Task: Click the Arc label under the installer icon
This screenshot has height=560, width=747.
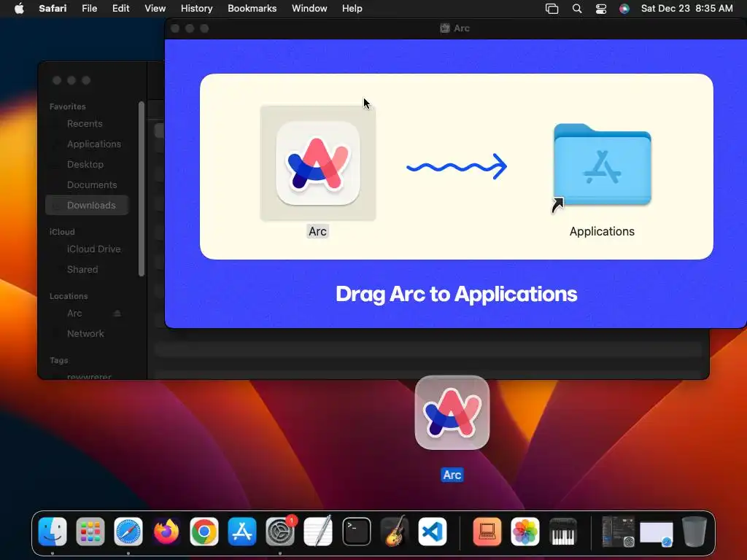Action: [x=318, y=231]
